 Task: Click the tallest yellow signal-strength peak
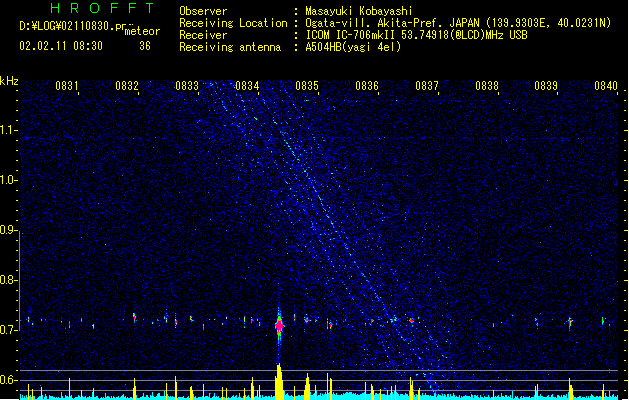tap(279, 381)
